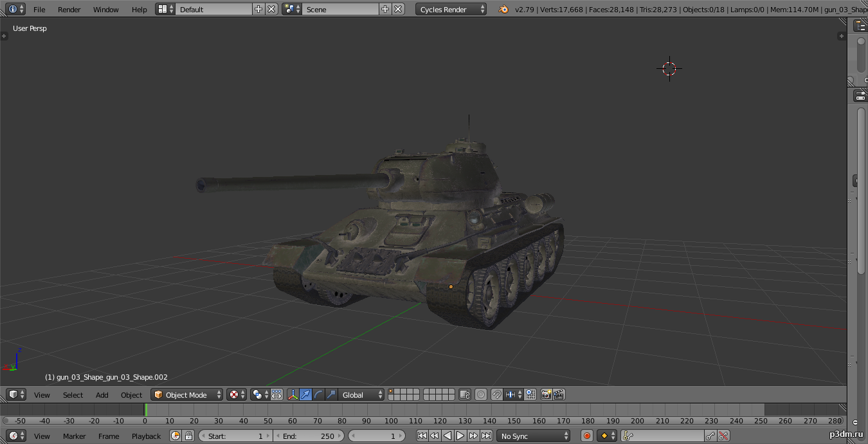Toggle the 3D manipulator axes widget
Image resolution: width=868 pixels, height=444 pixels.
(x=293, y=394)
